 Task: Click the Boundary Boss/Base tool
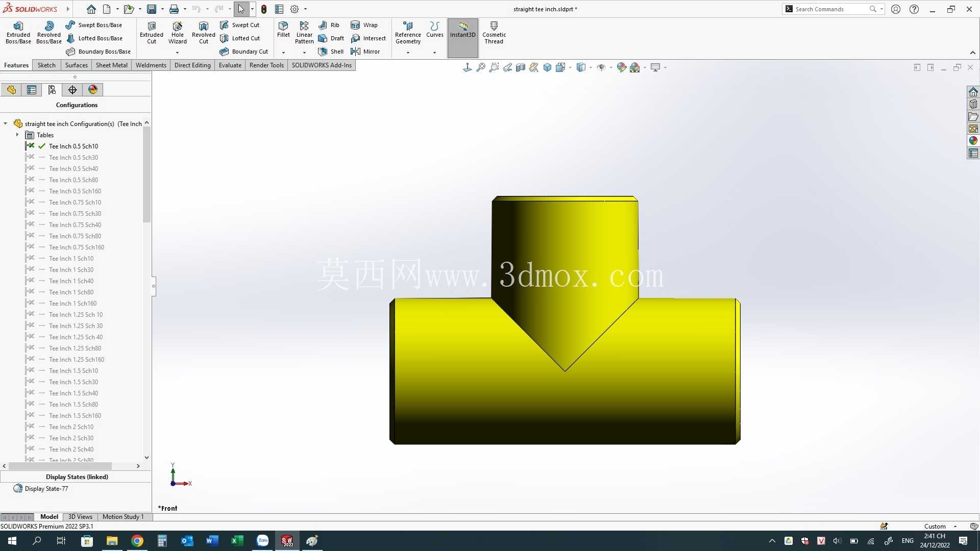pos(98,52)
